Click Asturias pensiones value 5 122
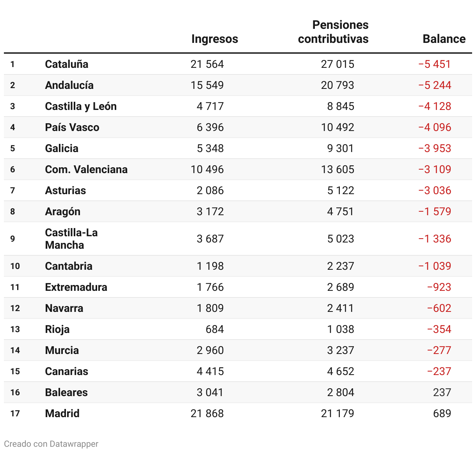476x453 pixels. (341, 190)
